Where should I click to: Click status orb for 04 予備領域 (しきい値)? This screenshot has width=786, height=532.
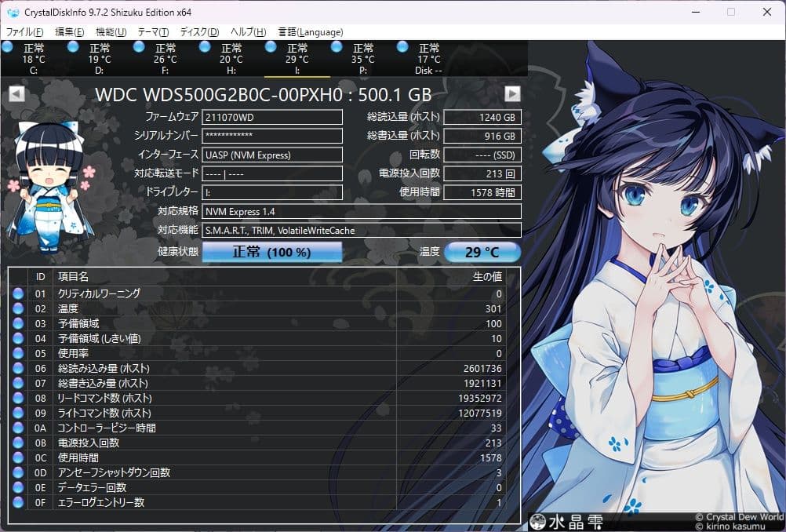click(18, 338)
